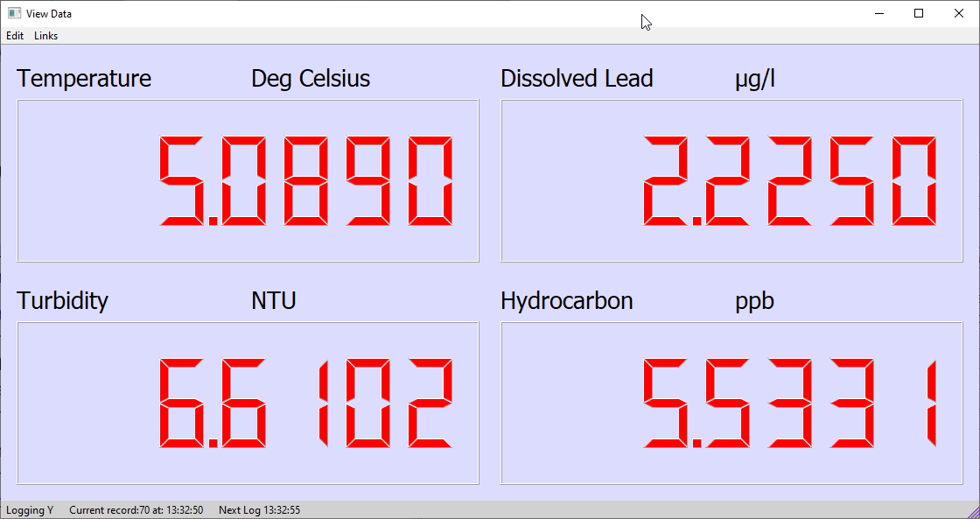The width and height of the screenshot is (980, 519).
Task: Click the ppb unit label
Action: coord(754,302)
